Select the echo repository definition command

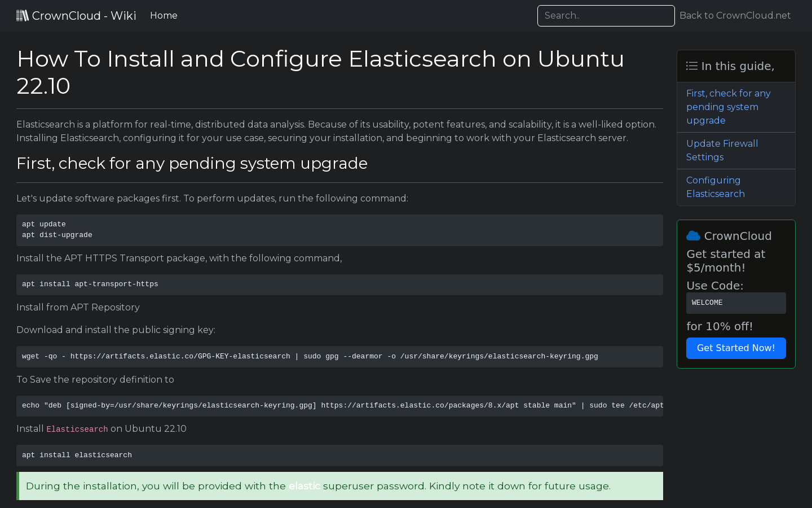click(339, 405)
